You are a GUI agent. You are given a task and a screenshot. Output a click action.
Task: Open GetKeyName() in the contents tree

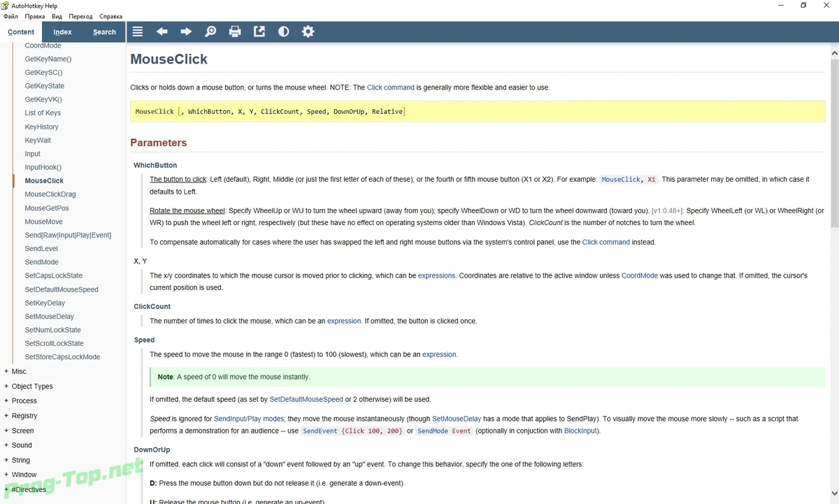click(x=48, y=59)
